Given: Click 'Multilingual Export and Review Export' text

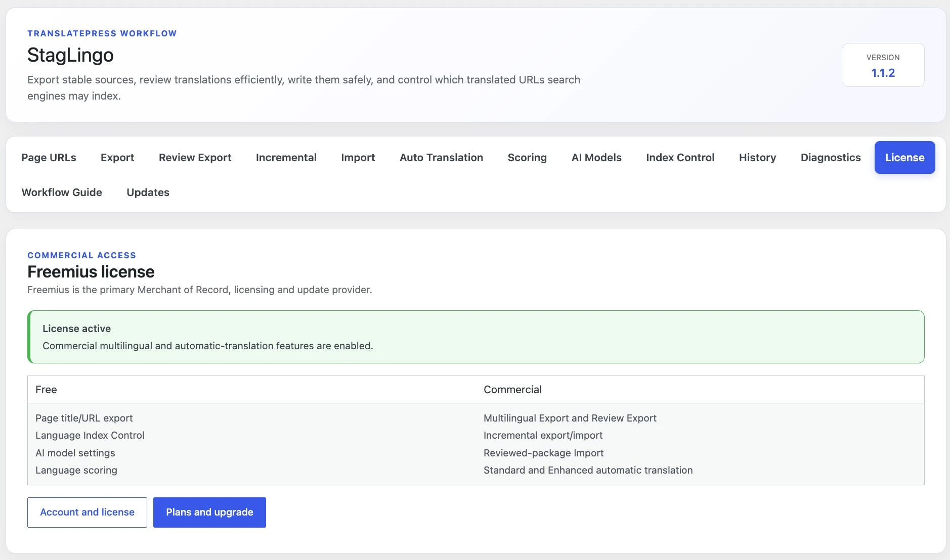Looking at the screenshot, I should [x=570, y=418].
